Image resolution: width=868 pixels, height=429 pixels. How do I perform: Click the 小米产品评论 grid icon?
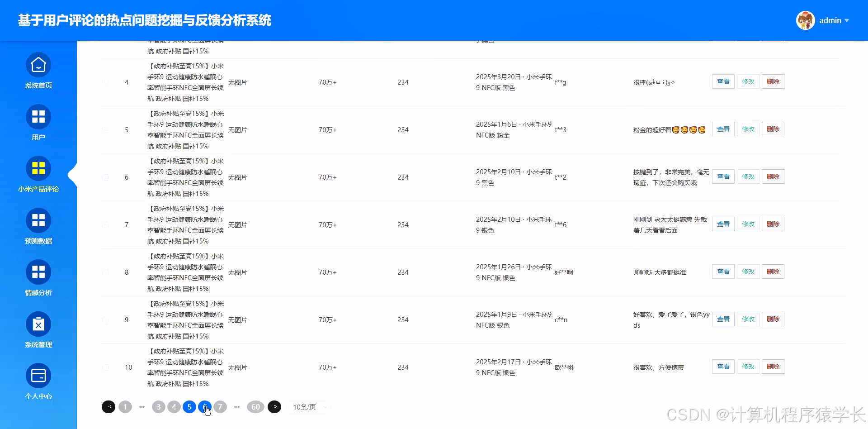pos(38,168)
